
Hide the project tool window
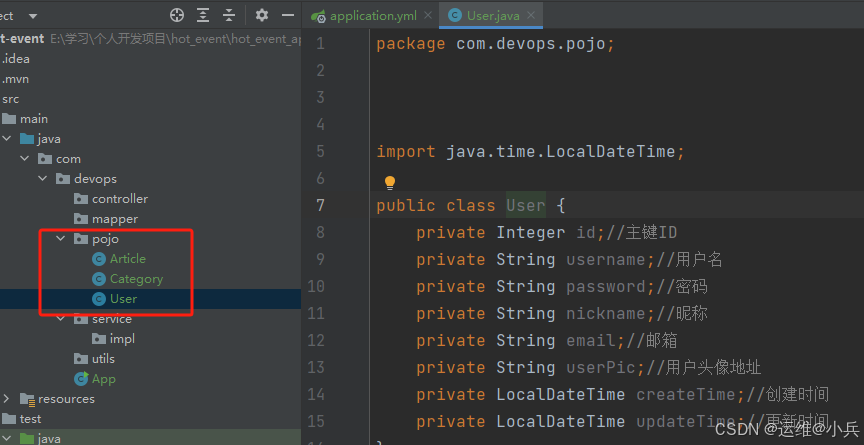(288, 15)
